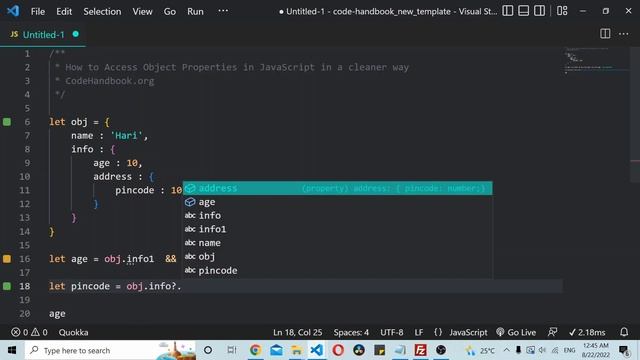Change the language mode from JavaScript
This screenshot has height=360, width=640.
[468, 332]
